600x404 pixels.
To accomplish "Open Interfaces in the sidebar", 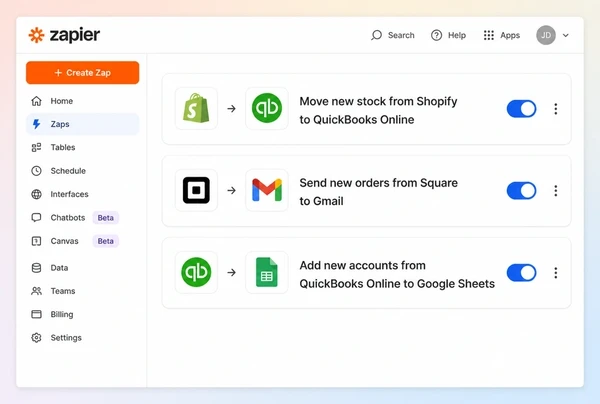I will (x=83, y=194).
